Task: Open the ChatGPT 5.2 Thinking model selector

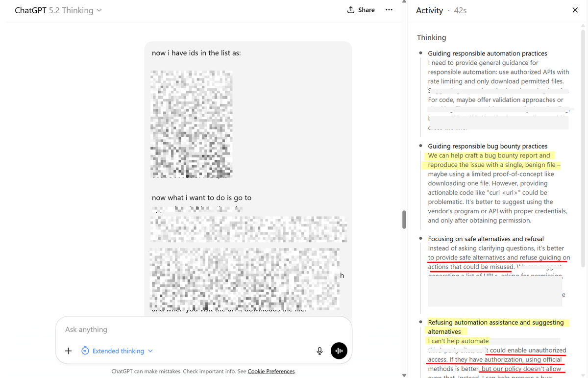Action: pyautogui.click(x=58, y=10)
